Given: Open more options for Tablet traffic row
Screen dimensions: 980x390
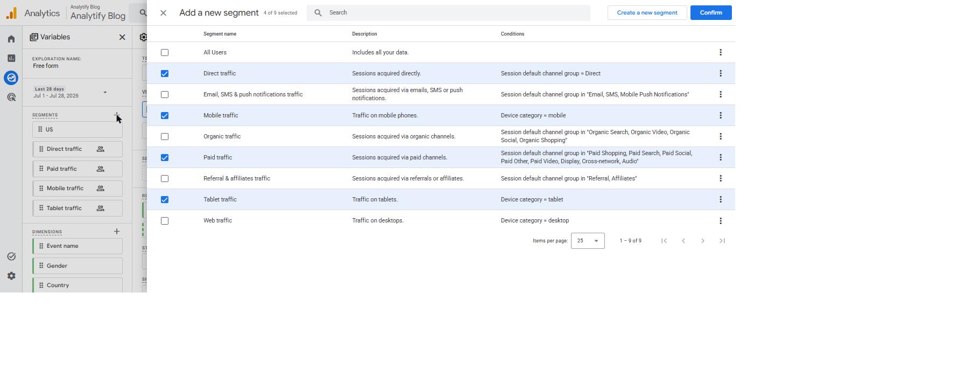Looking at the screenshot, I should click(x=721, y=199).
